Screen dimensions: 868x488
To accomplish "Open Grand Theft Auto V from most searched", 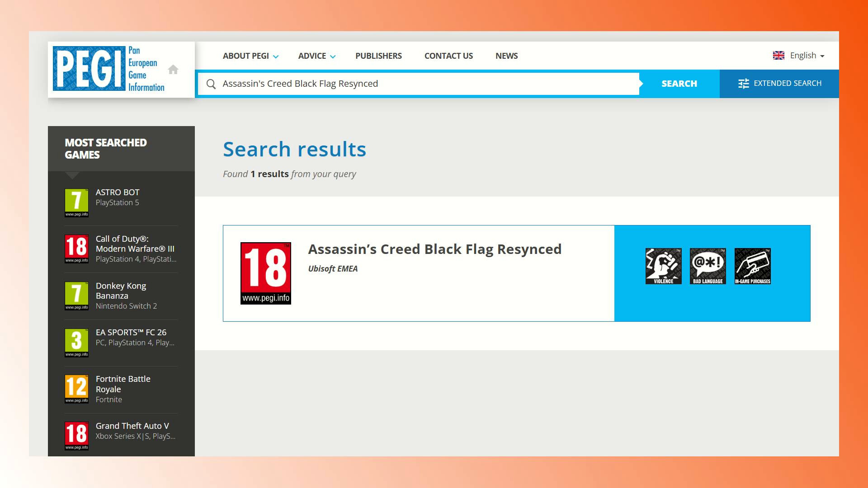I will [x=132, y=426].
